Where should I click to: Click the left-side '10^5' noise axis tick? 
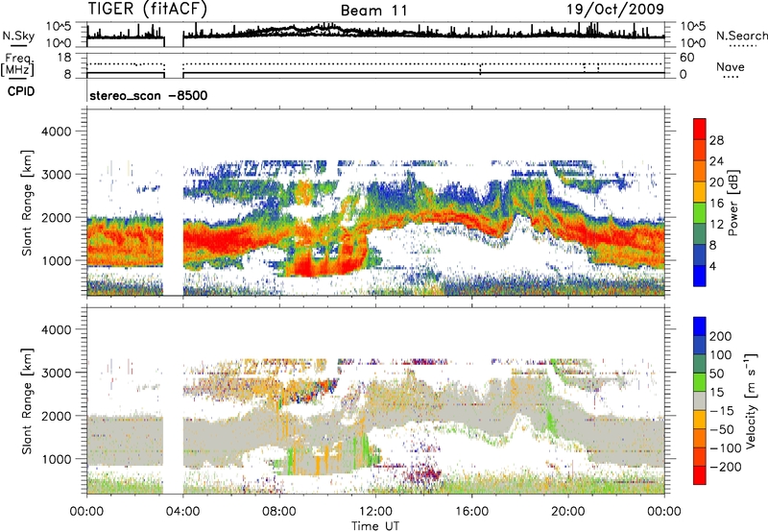point(59,27)
